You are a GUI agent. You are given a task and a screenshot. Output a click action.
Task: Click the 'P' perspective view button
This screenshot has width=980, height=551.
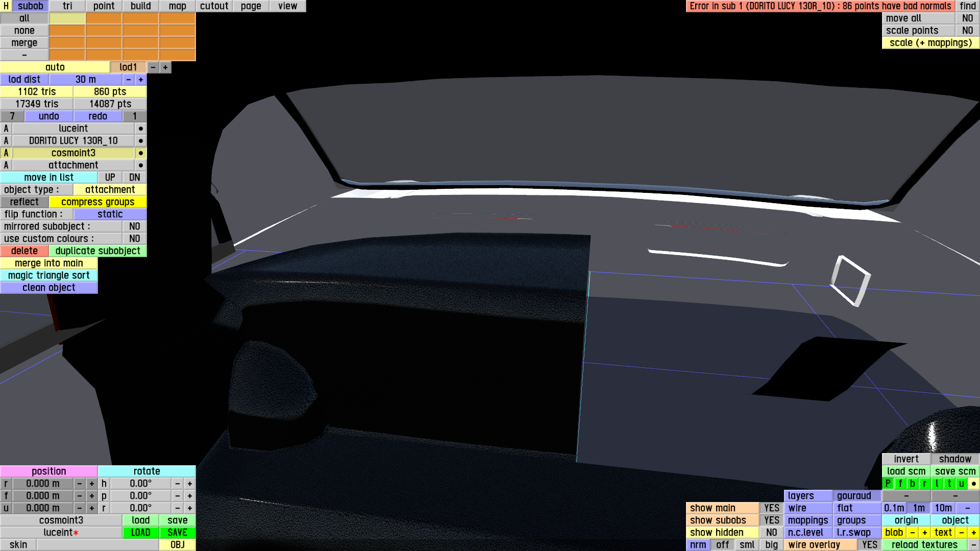coord(888,484)
